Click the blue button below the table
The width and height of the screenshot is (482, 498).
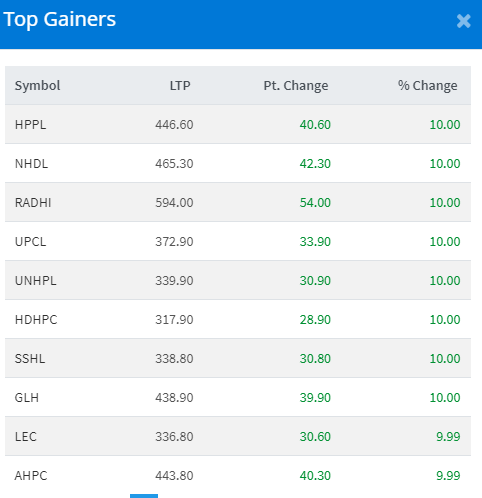click(144, 496)
